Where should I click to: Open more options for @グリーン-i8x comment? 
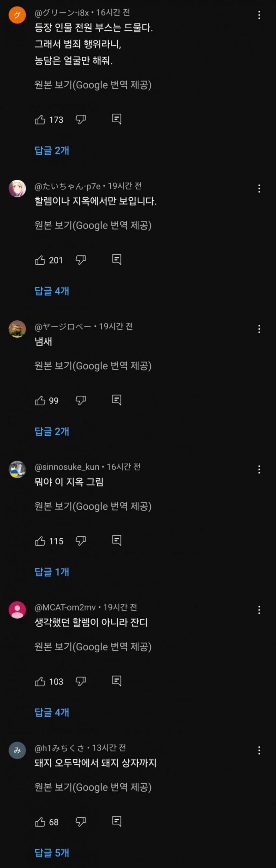259,15
